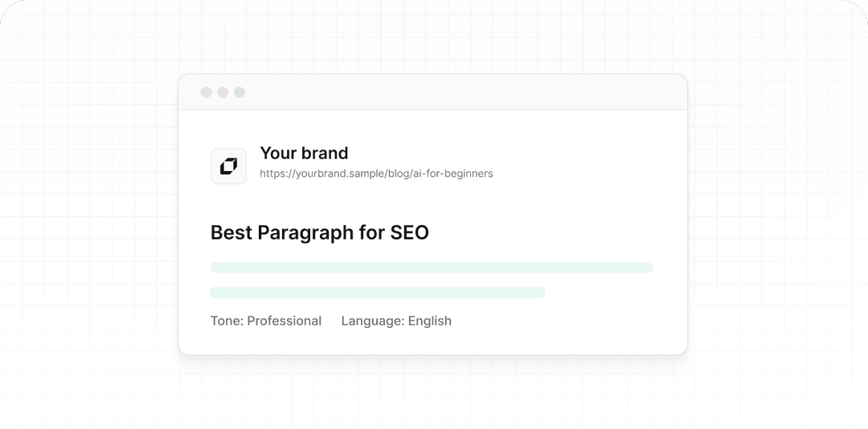Click the word "Best" in the heading
Image resolution: width=868 pixels, height=429 pixels.
(x=231, y=233)
